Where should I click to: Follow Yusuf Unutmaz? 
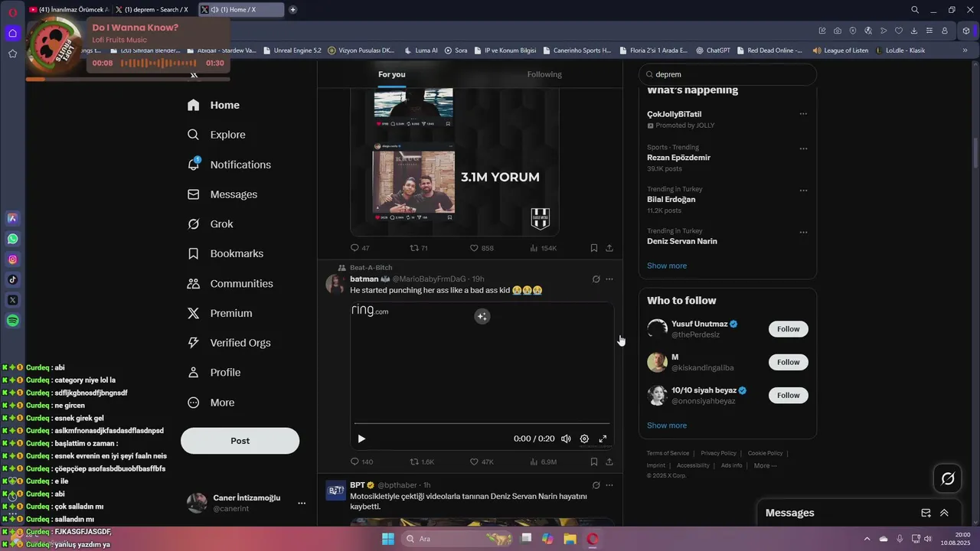[x=788, y=329]
